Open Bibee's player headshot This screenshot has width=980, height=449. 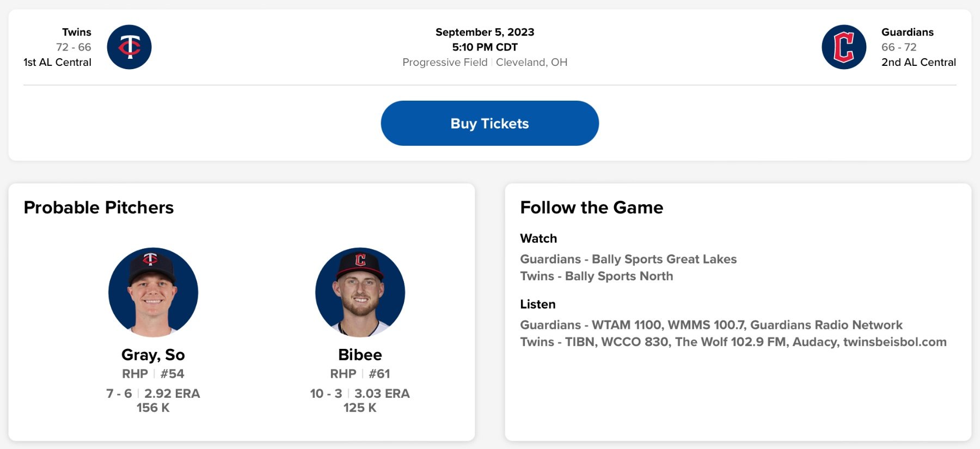(360, 292)
